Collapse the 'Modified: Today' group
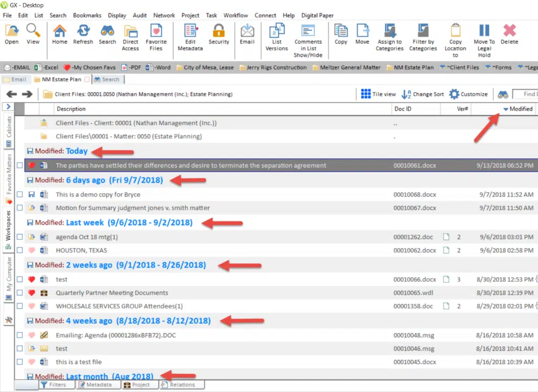Screen dimensions: 538x392 click(x=30, y=151)
